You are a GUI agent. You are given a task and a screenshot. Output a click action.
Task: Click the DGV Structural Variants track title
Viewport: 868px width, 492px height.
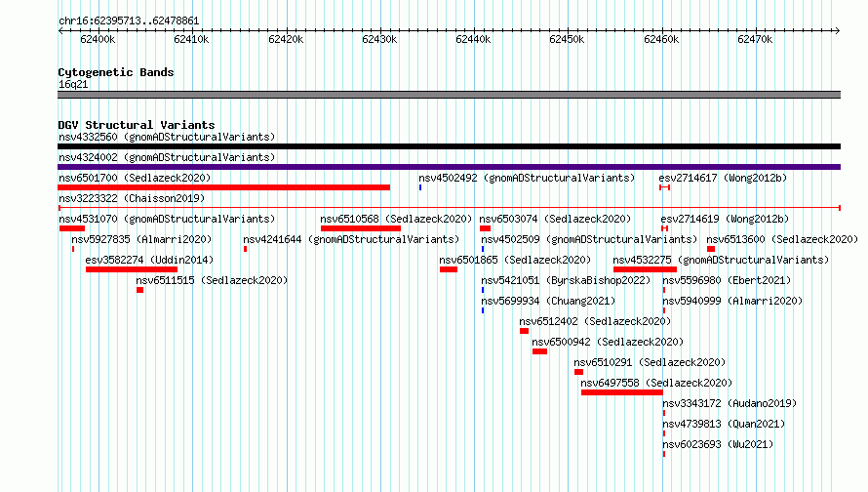pos(137,125)
